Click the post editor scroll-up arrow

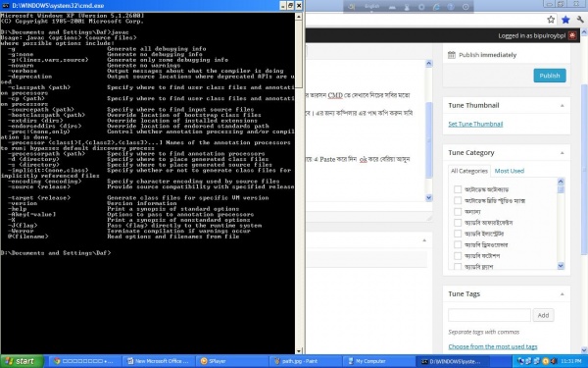pos(429,64)
